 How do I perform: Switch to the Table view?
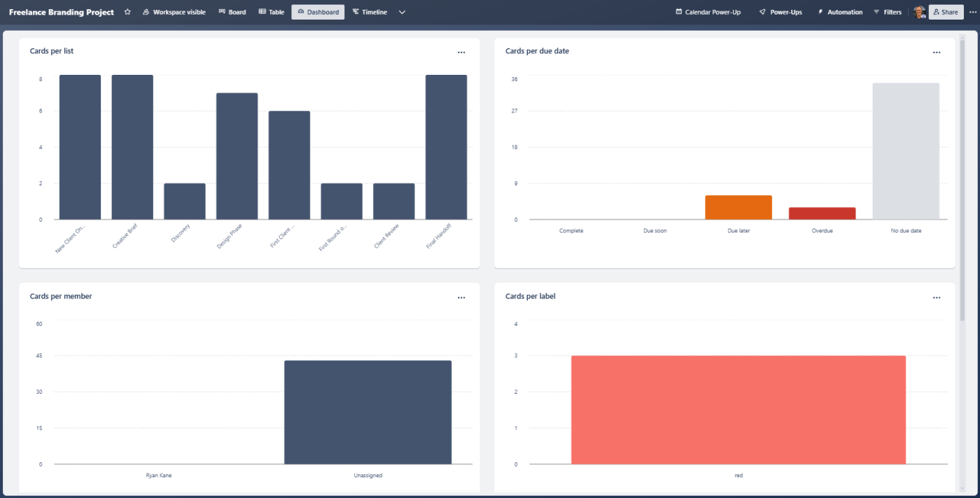[x=272, y=12]
